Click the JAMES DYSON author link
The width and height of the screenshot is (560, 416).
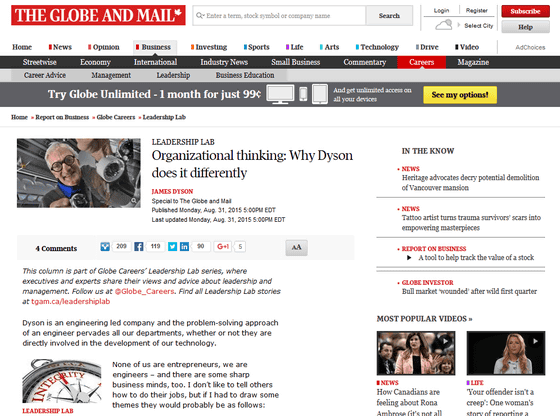point(172,191)
